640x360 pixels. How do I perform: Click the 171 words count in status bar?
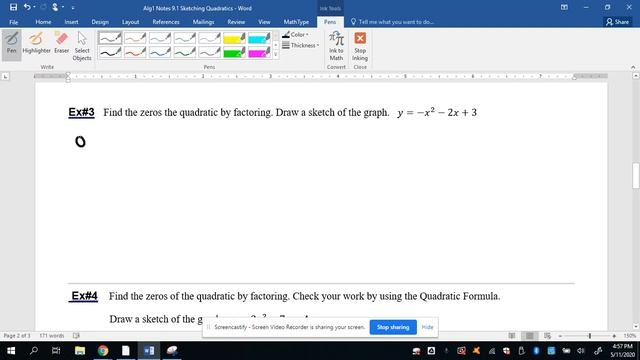click(x=52, y=336)
